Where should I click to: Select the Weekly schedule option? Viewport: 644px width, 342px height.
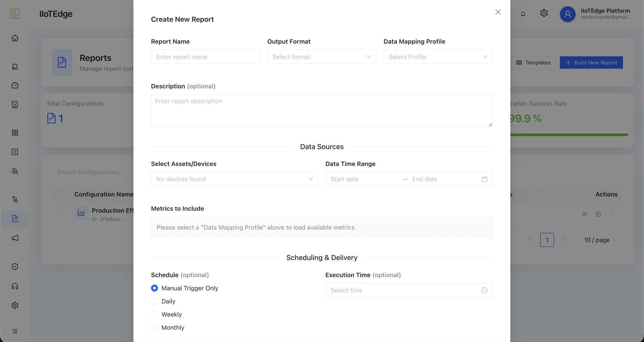[154, 315]
